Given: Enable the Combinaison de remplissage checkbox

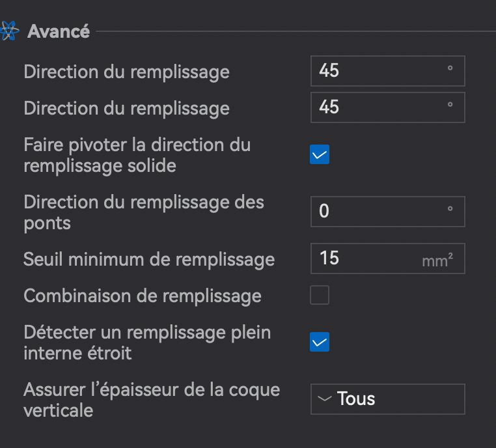Looking at the screenshot, I should click(320, 295).
